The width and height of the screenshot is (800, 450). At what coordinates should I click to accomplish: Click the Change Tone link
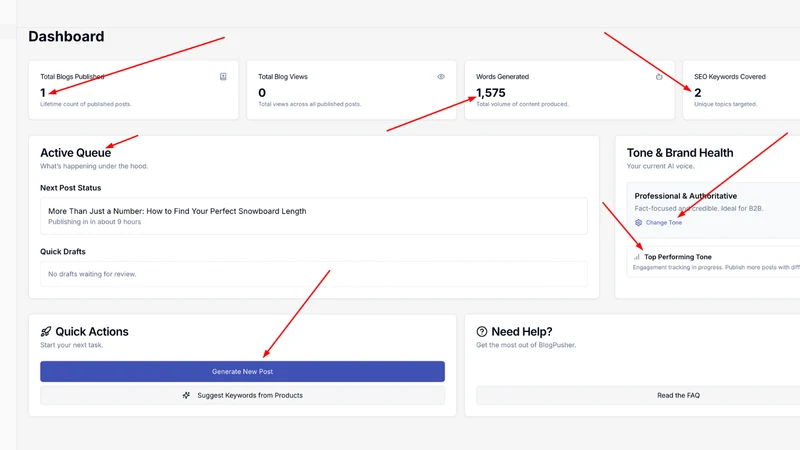click(664, 222)
